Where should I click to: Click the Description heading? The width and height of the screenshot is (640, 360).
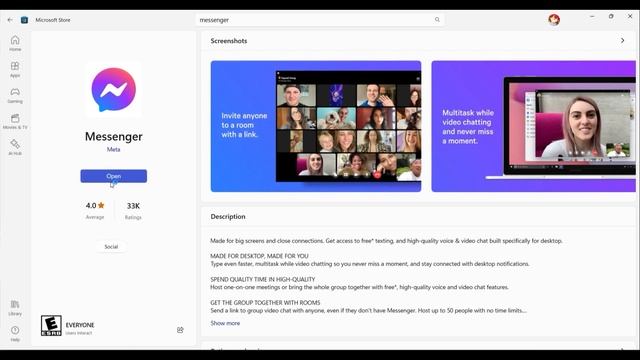pyautogui.click(x=228, y=216)
